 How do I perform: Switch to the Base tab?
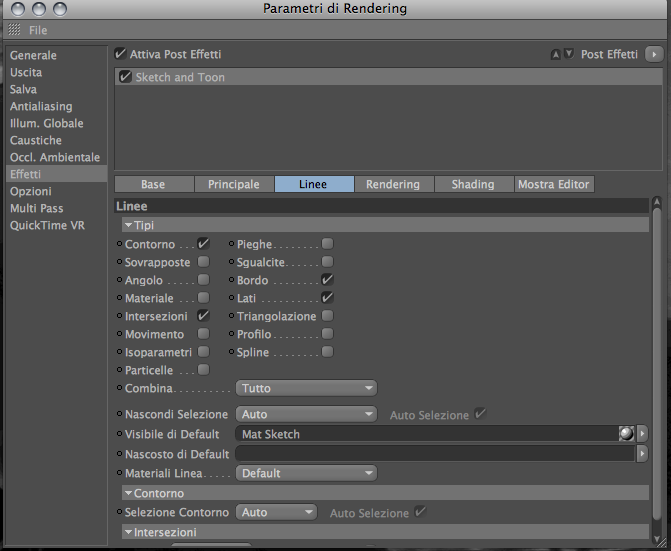pyautogui.click(x=154, y=184)
